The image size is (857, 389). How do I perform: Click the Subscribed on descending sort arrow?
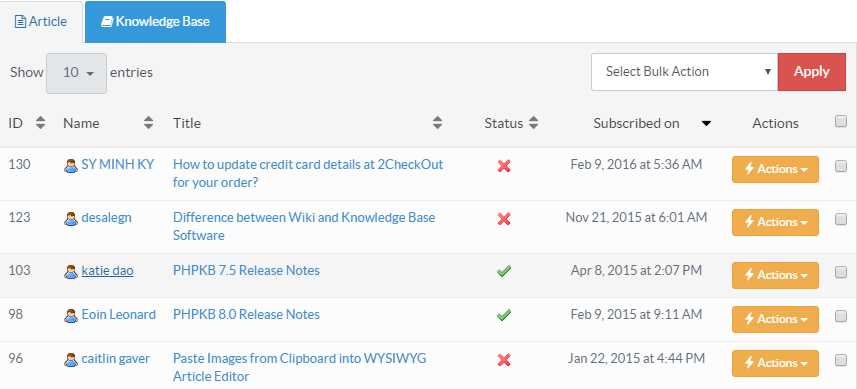pyautogui.click(x=706, y=123)
